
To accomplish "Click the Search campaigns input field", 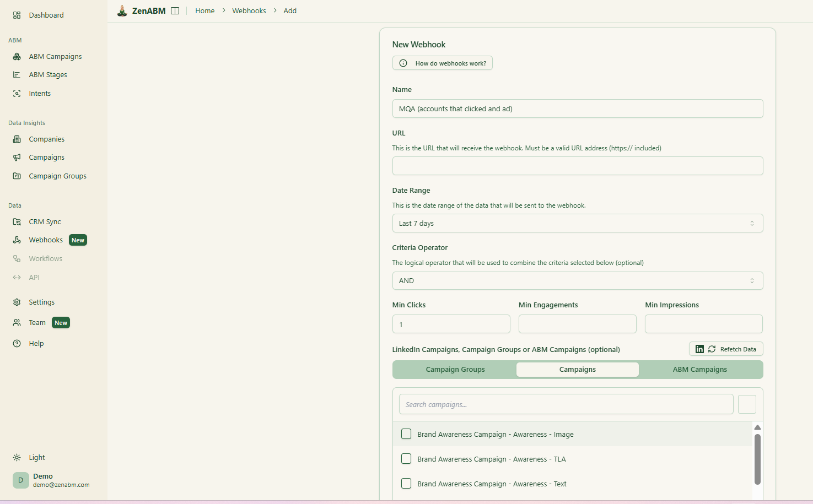I will (x=566, y=404).
